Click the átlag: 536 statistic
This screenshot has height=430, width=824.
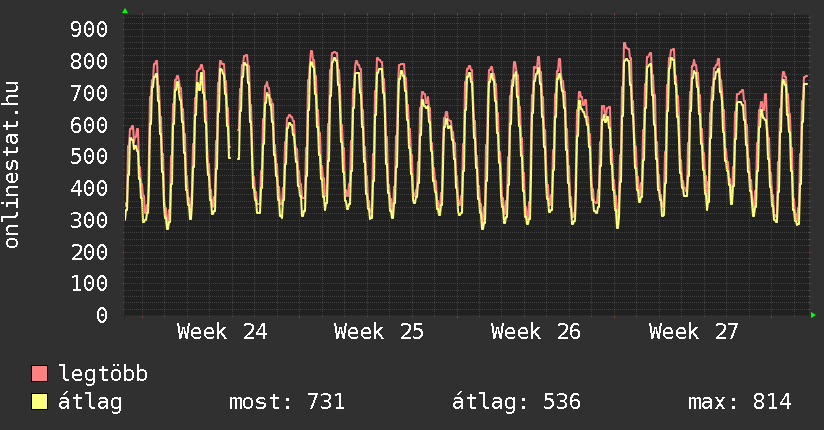click(x=516, y=402)
